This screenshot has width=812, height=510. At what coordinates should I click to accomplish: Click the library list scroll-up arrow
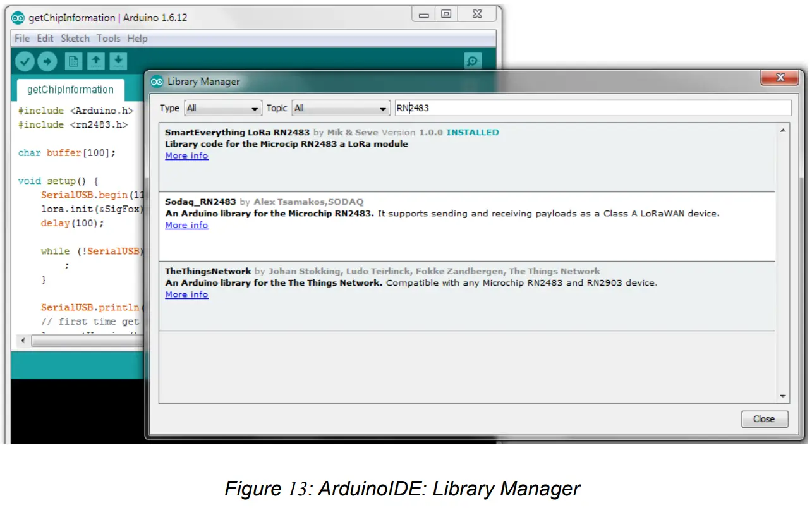pos(783,130)
